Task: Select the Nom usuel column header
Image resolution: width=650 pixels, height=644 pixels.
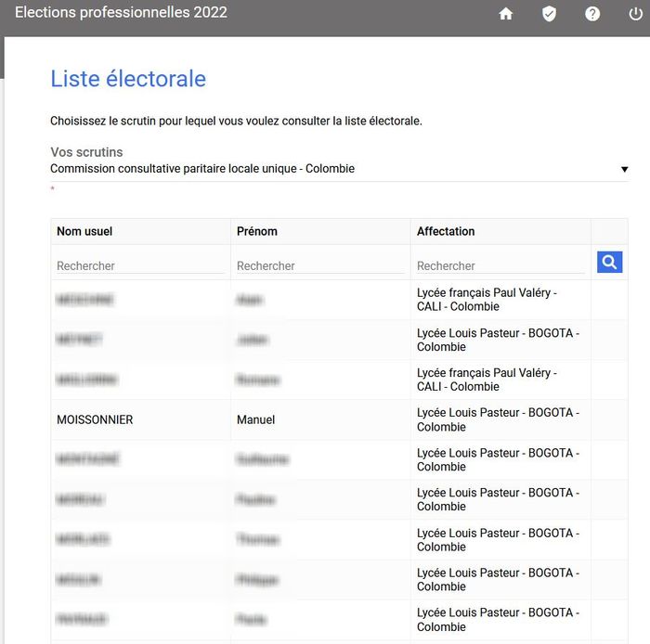Action: coord(84,231)
